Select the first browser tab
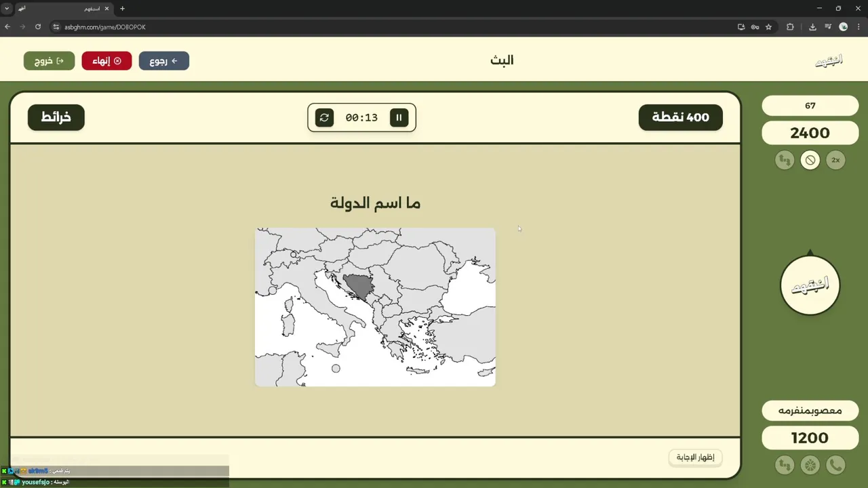Screen dimensions: 868x488 coord(63,9)
